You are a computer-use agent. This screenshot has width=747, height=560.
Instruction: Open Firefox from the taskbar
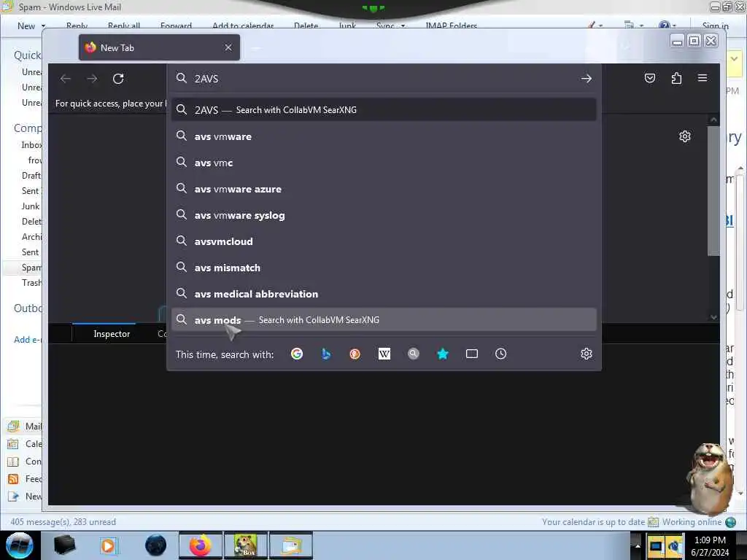[x=200, y=545]
